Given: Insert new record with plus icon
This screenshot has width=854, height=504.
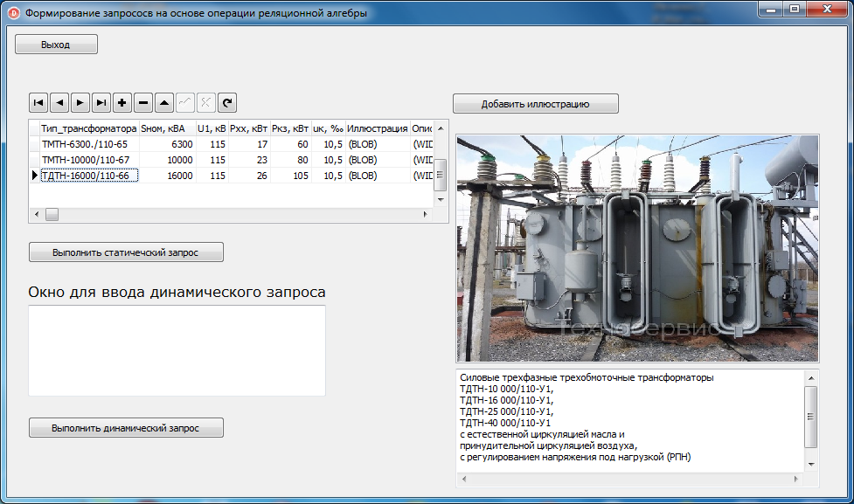Looking at the screenshot, I should pyautogui.click(x=122, y=103).
